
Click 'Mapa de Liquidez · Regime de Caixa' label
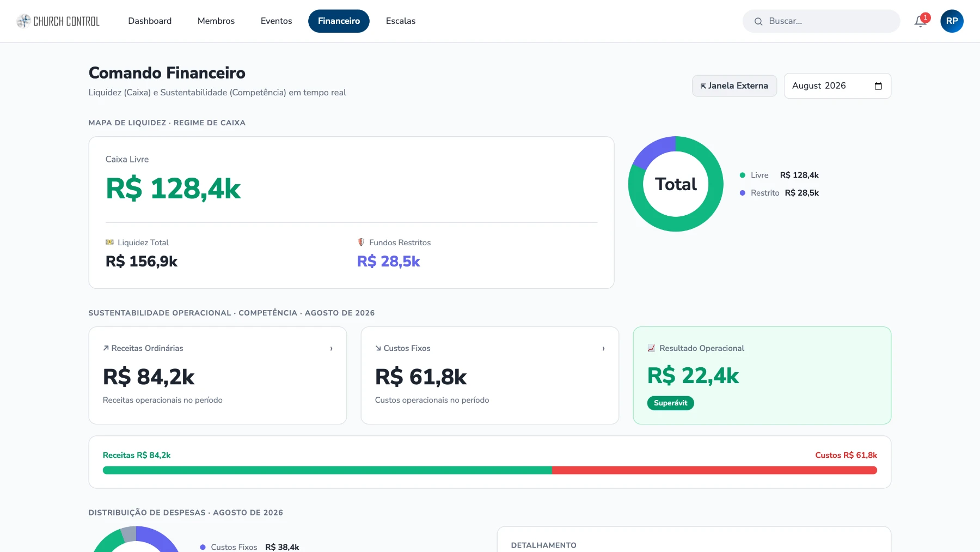(167, 123)
